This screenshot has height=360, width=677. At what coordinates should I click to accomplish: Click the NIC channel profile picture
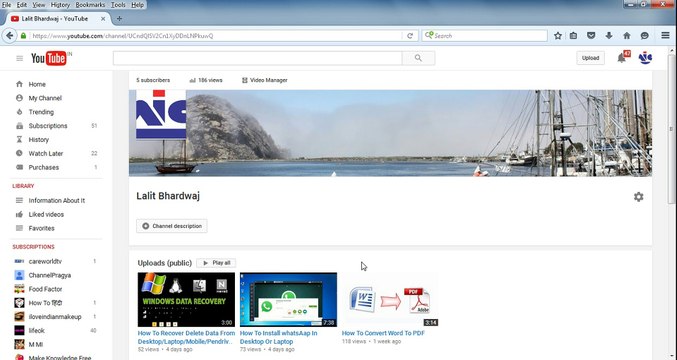(x=161, y=114)
